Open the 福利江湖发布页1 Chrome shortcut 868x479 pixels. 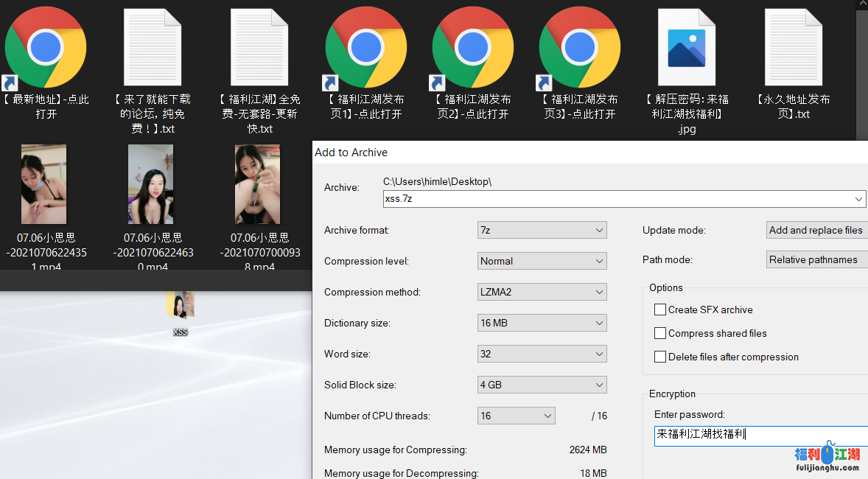pyautogui.click(x=366, y=48)
